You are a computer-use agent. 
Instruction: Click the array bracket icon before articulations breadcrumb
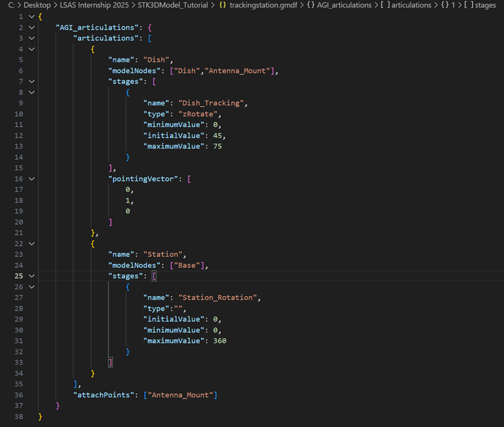point(385,5)
